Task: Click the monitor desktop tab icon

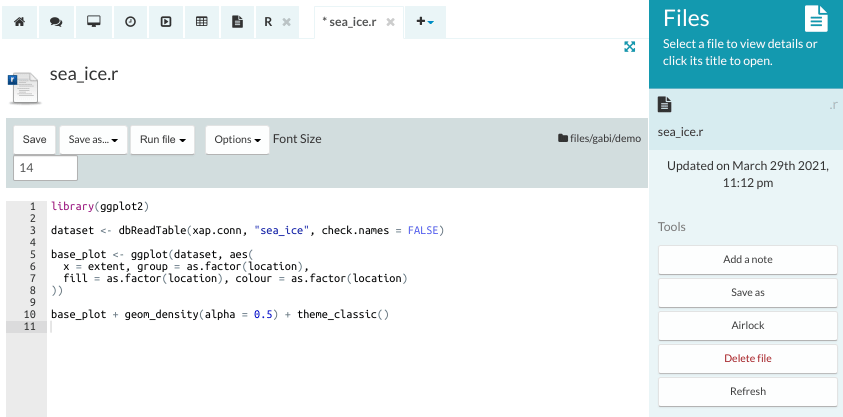Action: [93, 21]
